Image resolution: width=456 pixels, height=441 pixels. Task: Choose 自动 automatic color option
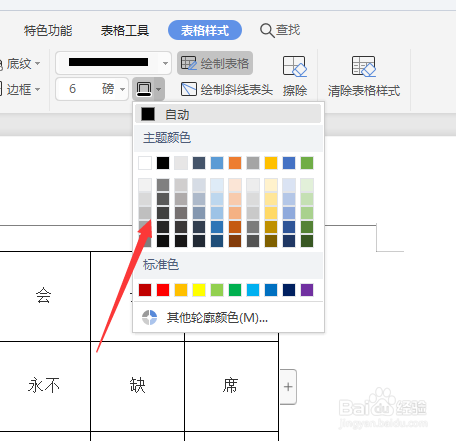(x=228, y=114)
